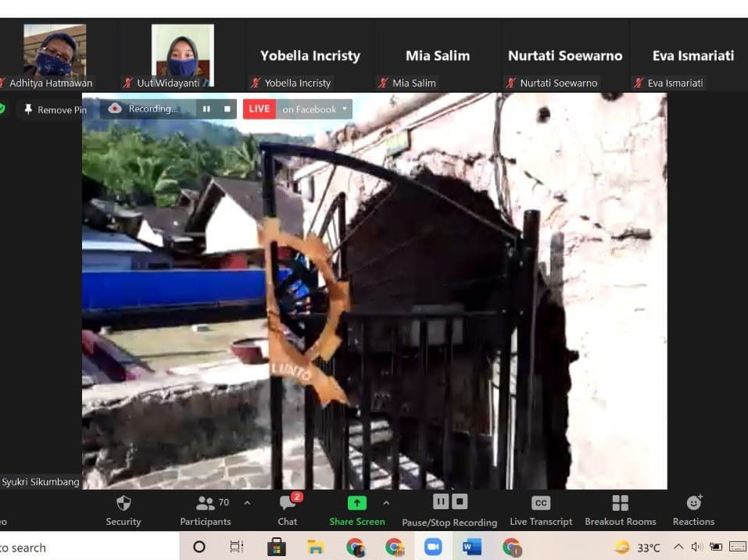Open Zoom from the Windows taskbar
This screenshot has width=748, height=560.
pyautogui.click(x=433, y=547)
